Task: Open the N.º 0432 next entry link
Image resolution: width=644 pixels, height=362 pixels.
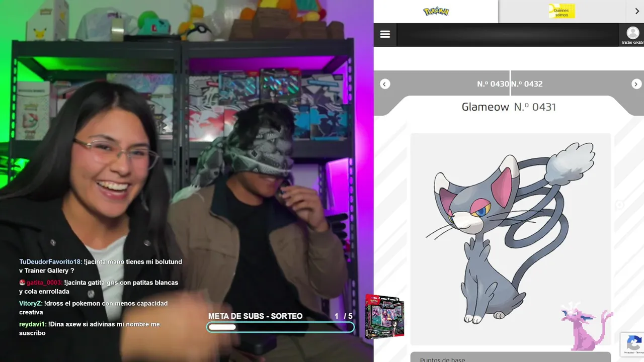Action: [527, 84]
